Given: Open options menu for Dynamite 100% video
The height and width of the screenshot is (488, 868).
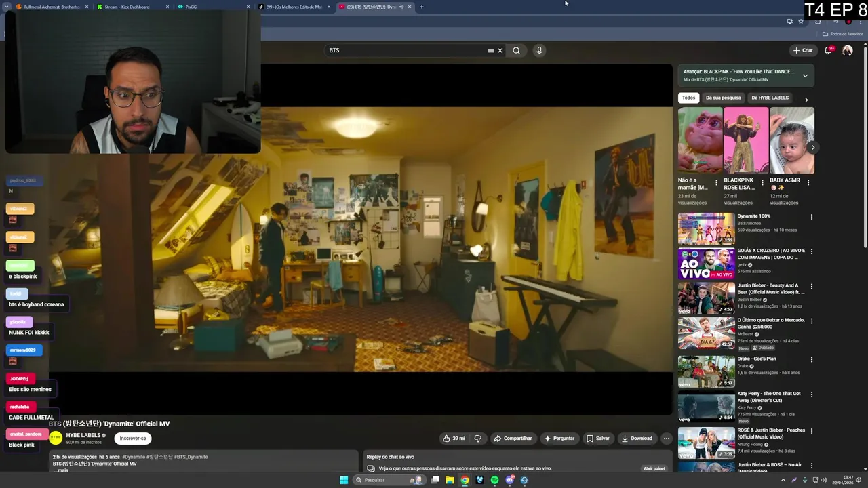Looking at the screenshot, I should [811, 217].
